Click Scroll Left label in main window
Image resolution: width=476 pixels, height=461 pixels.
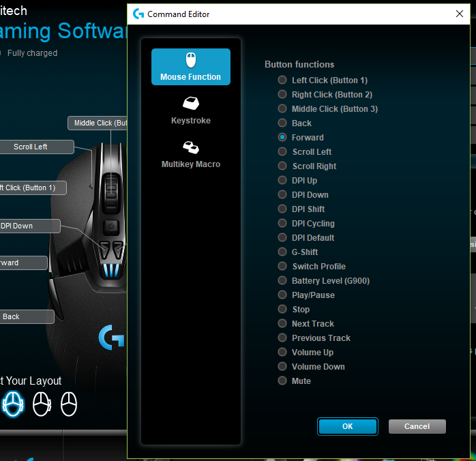coord(36,147)
